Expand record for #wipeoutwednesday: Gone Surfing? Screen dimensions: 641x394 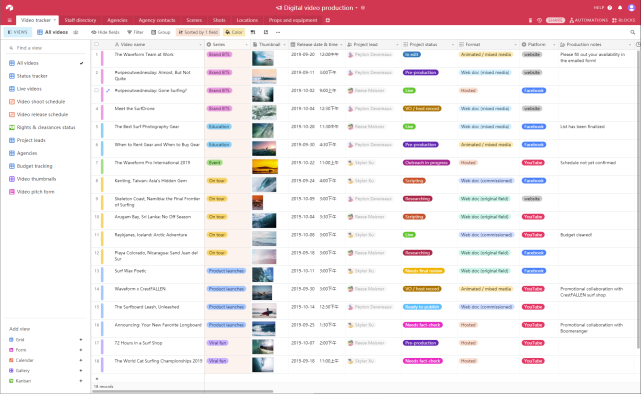click(x=108, y=91)
